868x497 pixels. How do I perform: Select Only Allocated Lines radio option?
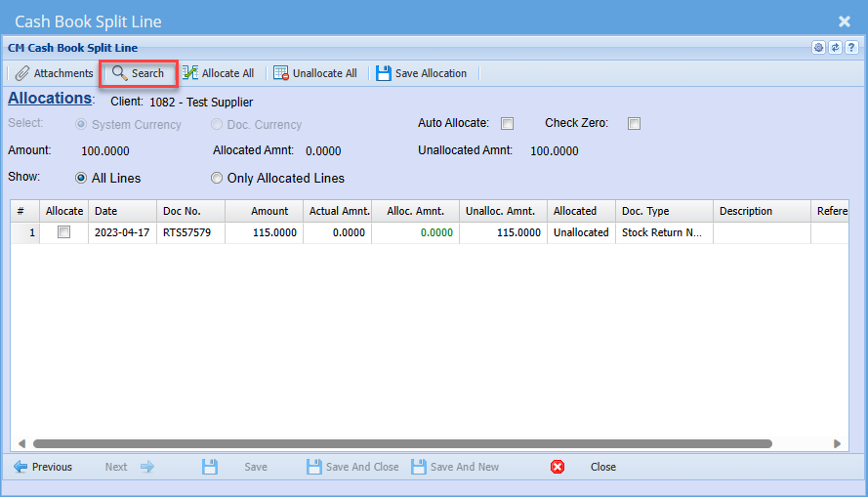point(217,178)
